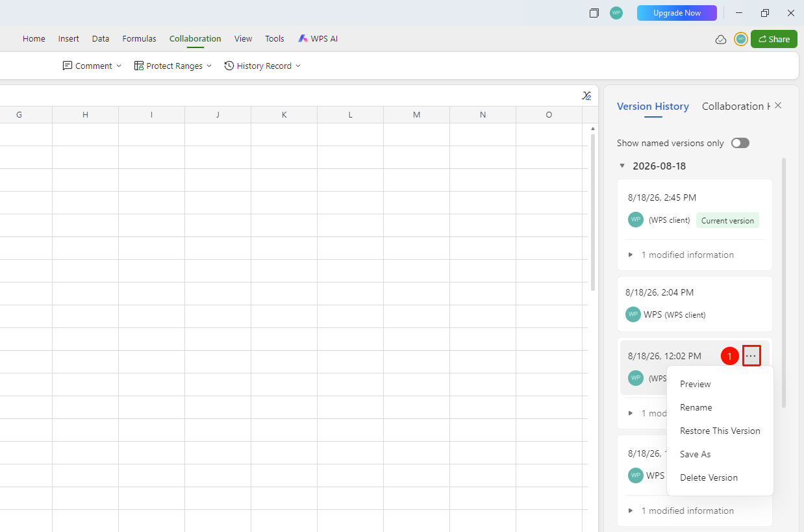This screenshot has height=532, width=804.
Task: Switch to the Version History panel tab
Action: (653, 107)
